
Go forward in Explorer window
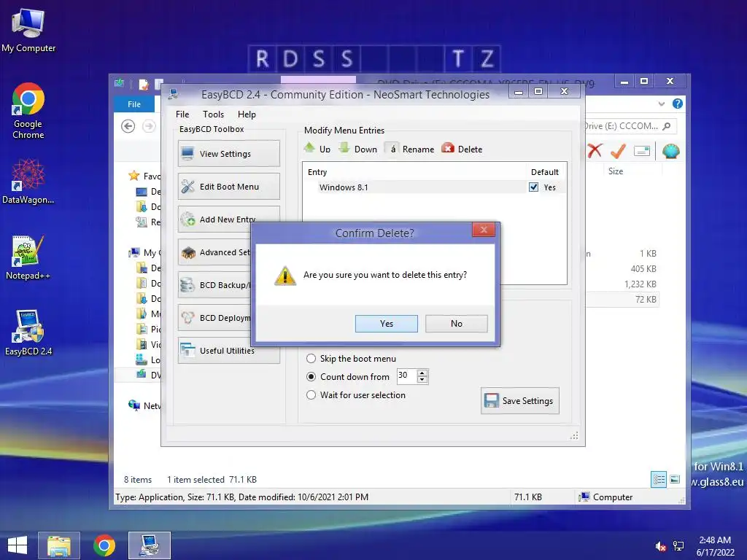point(149,126)
